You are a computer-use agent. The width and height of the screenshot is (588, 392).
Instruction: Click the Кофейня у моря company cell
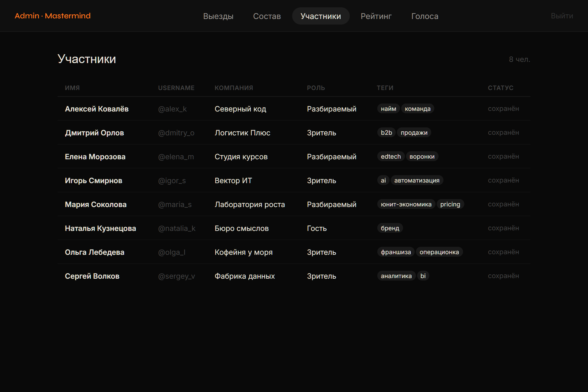tap(243, 252)
